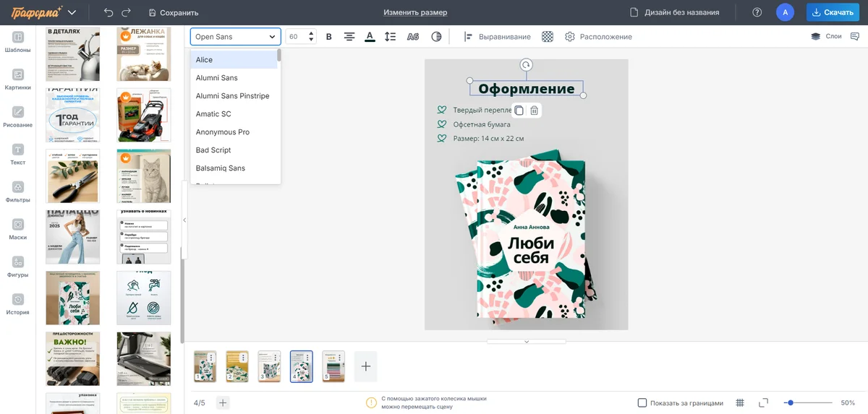Toggle bold text formatting
This screenshot has width=868, height=414.
tap(329, 37)
